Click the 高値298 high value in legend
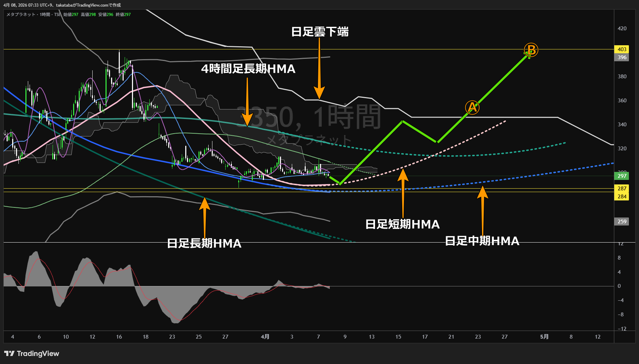Image resolution: width=639 pixels, height=364 pixels. 88,15
